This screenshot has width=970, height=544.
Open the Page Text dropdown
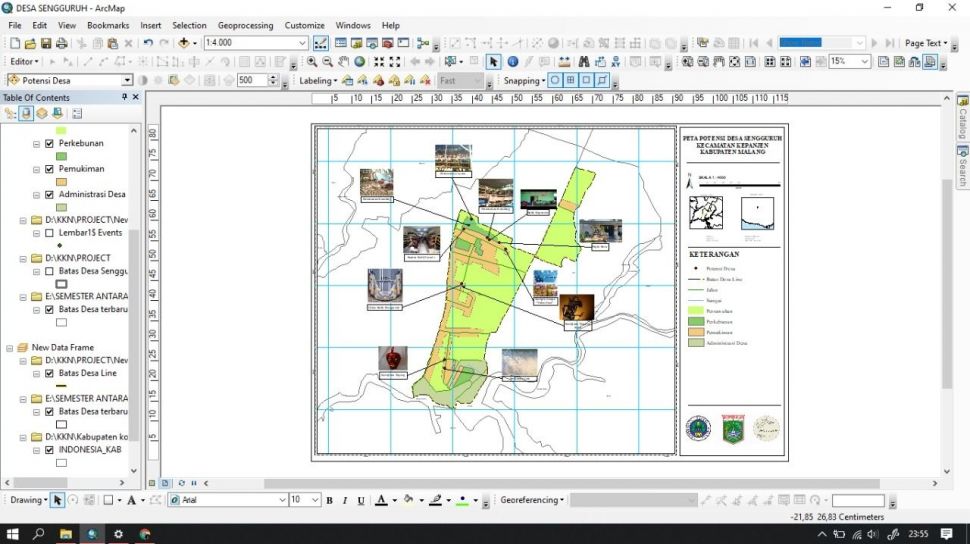click(926, 43)
